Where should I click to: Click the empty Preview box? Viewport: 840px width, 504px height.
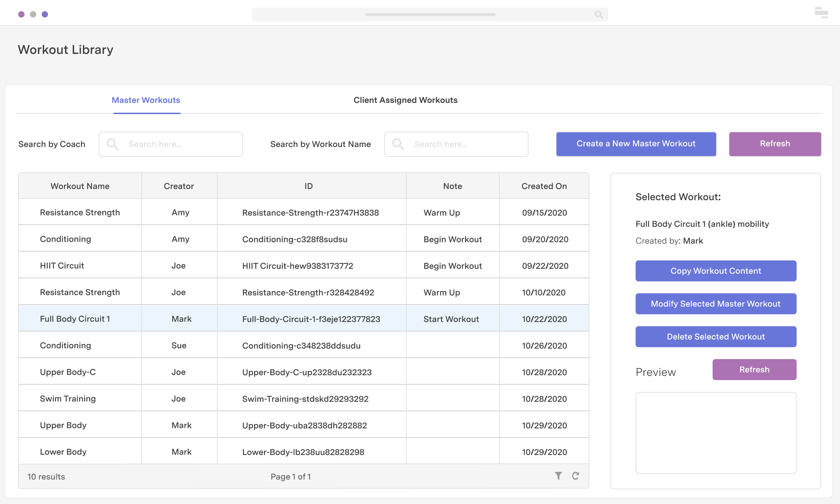pos(716,433)
